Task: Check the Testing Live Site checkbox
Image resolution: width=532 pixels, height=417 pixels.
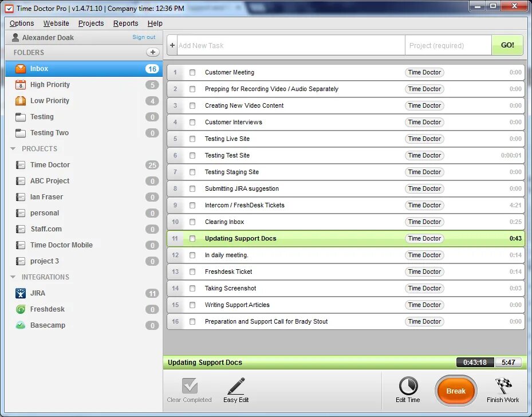Action: click(x=192, y=139)
